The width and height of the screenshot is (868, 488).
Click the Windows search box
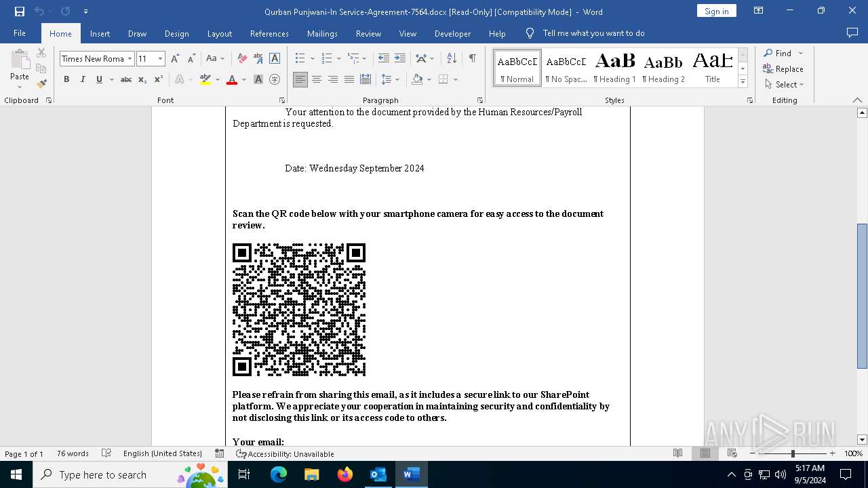130,474
